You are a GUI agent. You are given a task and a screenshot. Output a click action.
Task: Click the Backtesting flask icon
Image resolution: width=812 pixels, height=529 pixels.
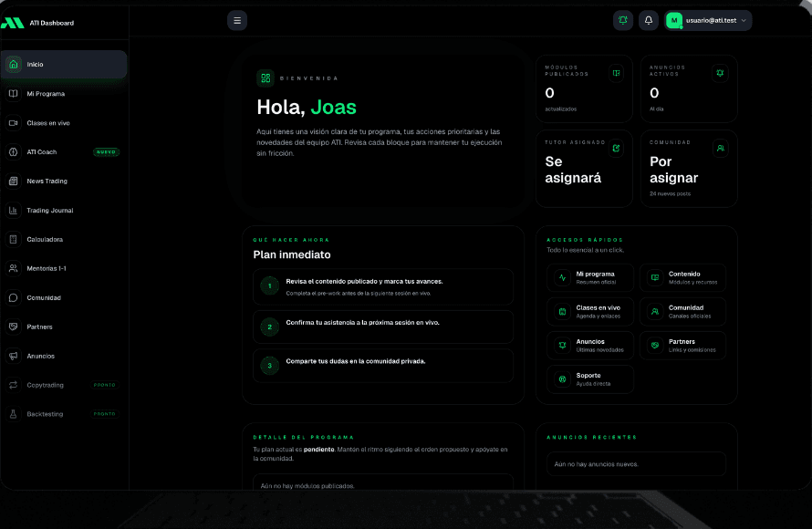tap(14, 414)
